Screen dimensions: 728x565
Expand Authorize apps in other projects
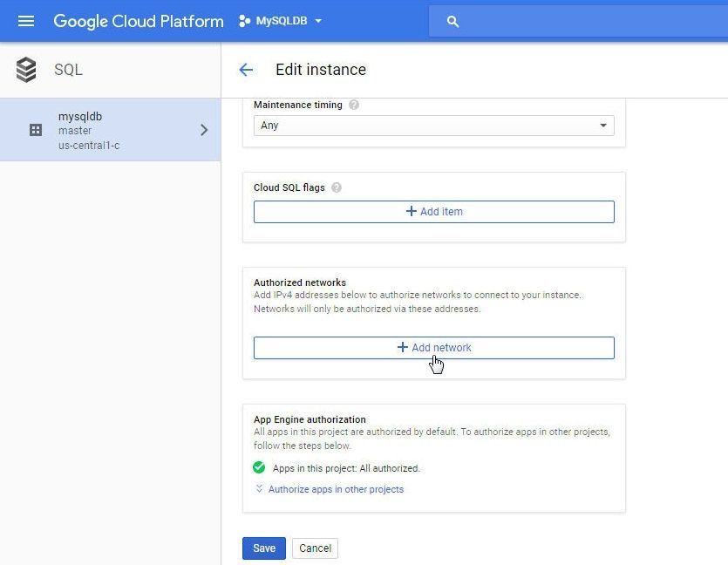(x=330, y=489)
